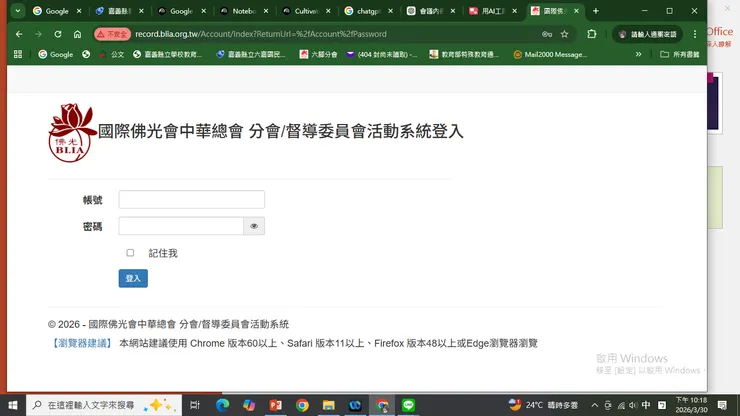Close the chatgpt tab

tap(390, 11)
